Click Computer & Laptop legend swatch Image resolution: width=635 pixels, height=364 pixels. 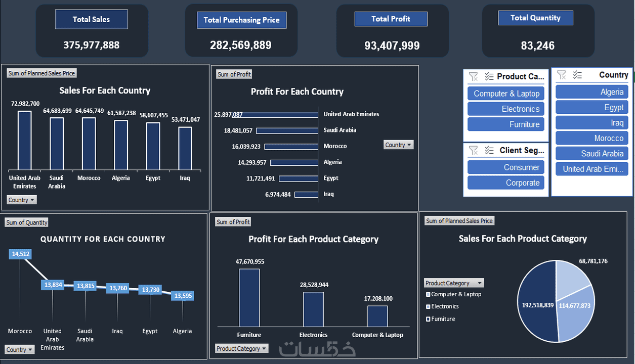(x=428, y=294)
